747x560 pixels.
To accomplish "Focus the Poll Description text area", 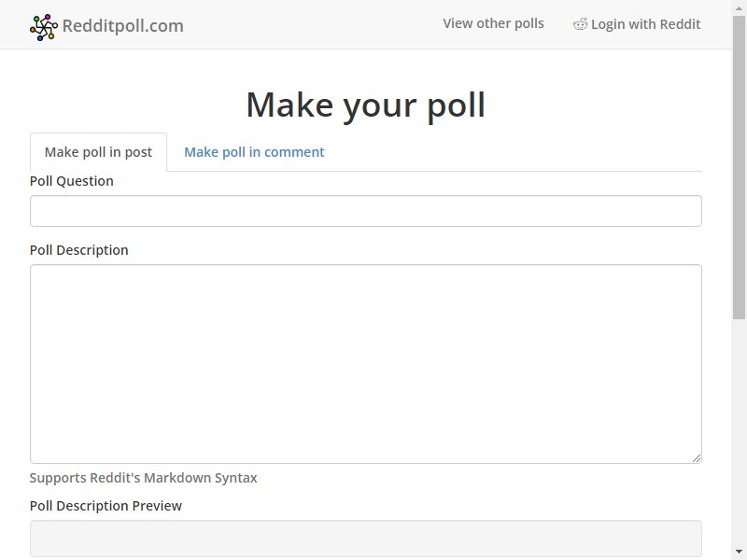I will (365, 364).
